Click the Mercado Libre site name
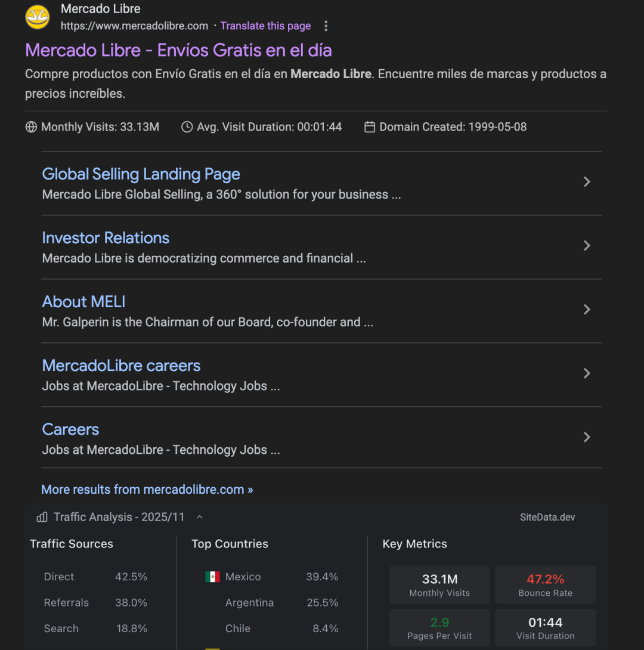The height and width of the screenshot is (650, 644). [x=101, y=9]
